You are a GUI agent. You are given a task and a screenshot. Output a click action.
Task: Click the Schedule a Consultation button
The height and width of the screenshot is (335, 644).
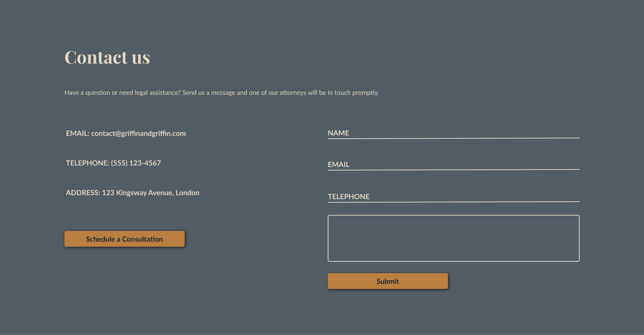124,239
